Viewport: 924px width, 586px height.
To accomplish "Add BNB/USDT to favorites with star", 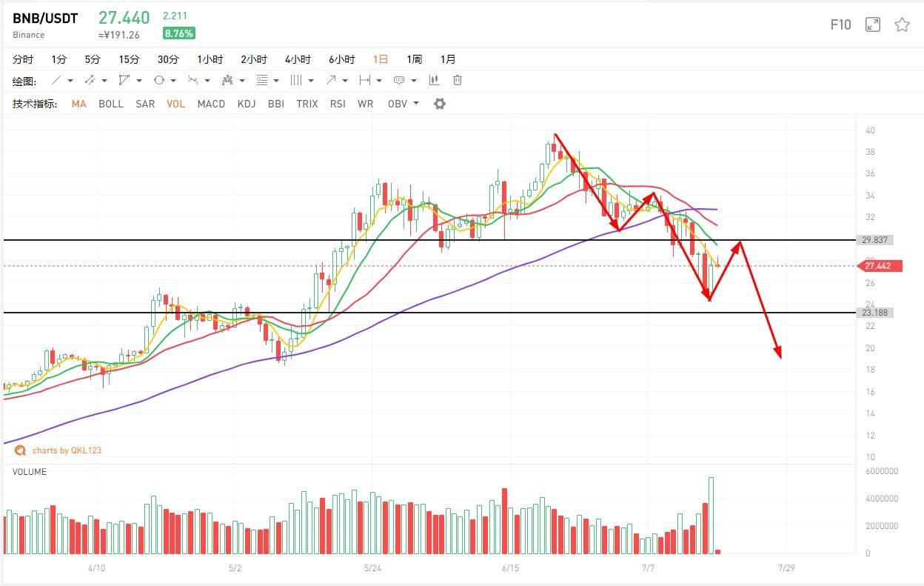I will coord(902,24).
